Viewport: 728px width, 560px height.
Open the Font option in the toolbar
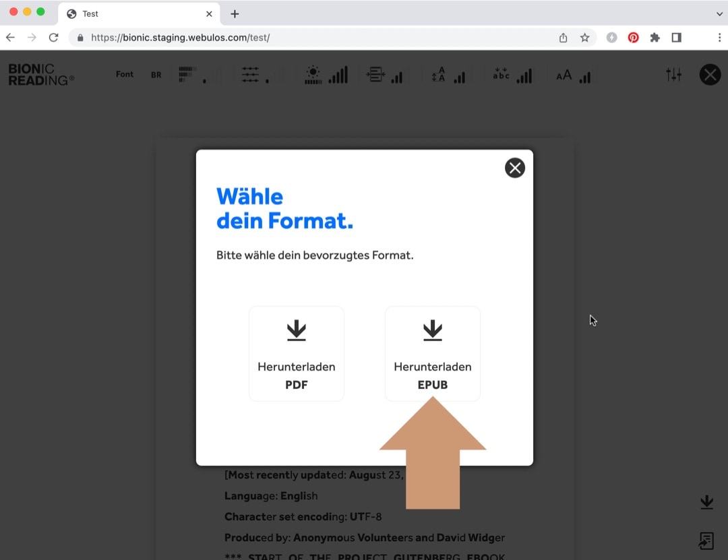tap(125, 74)
